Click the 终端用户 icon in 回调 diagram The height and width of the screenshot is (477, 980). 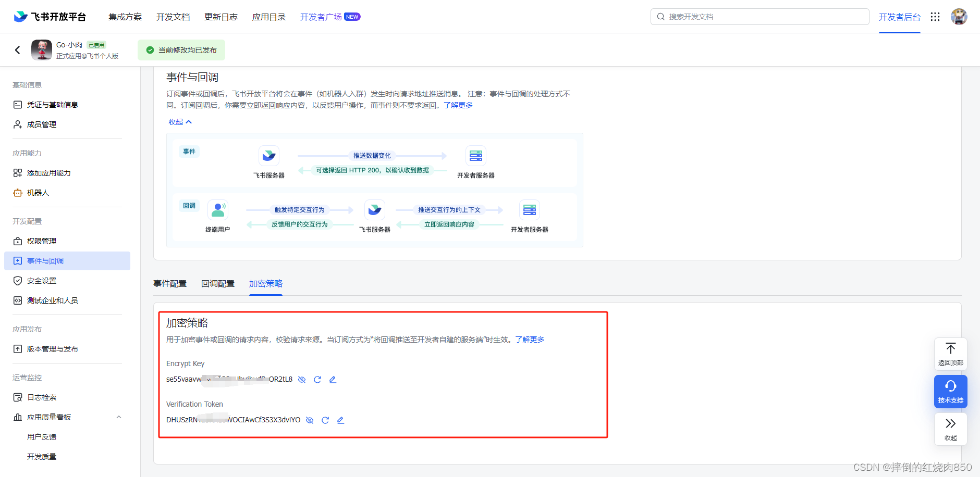218,210
